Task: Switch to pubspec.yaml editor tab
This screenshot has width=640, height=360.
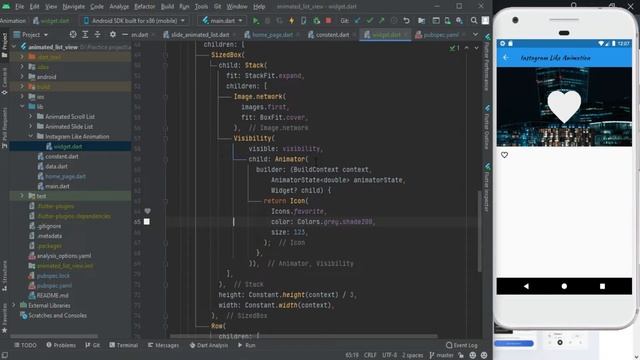Action: coord(438,35)
